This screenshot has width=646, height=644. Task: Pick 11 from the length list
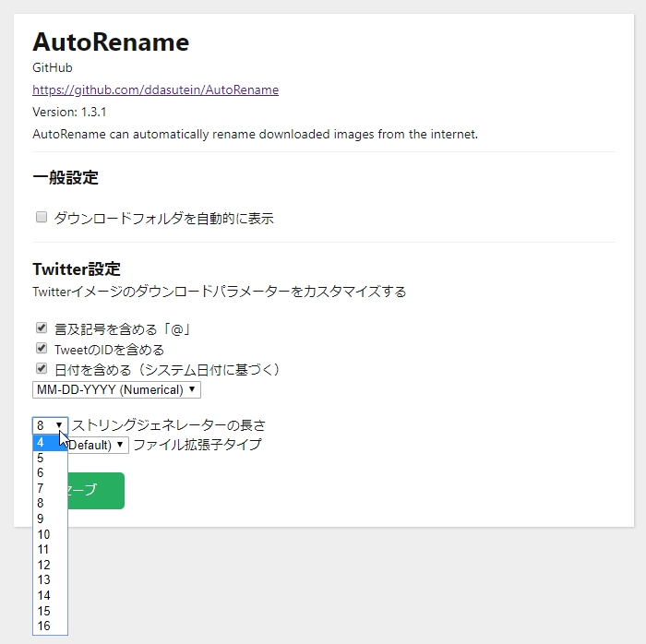point(50,549)
